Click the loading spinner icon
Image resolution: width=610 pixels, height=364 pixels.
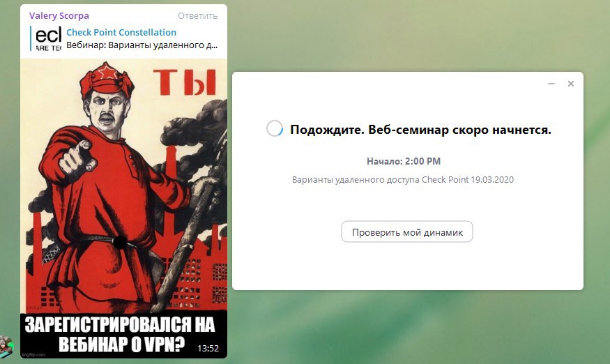click(x=275, y=128)
